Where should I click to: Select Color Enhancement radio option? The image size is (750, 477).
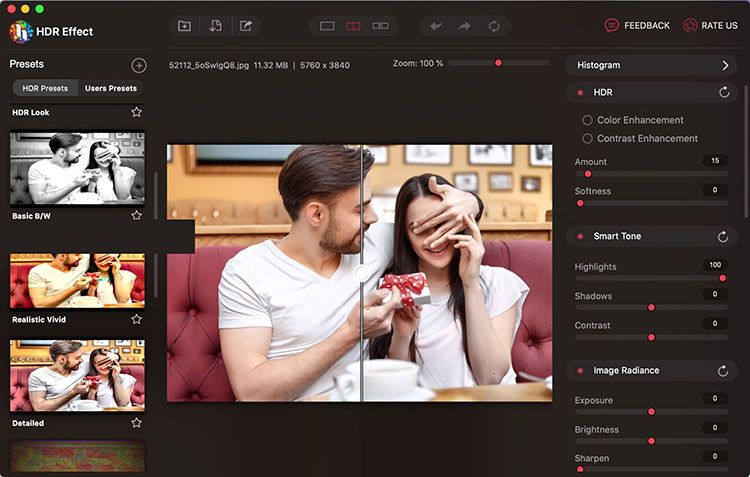click(x=587, y=120)
